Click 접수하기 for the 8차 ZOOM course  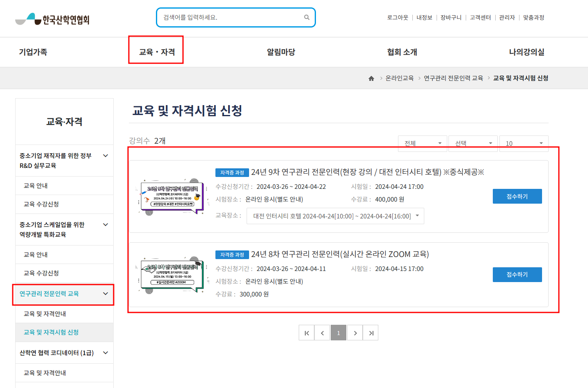click(517, 274)
